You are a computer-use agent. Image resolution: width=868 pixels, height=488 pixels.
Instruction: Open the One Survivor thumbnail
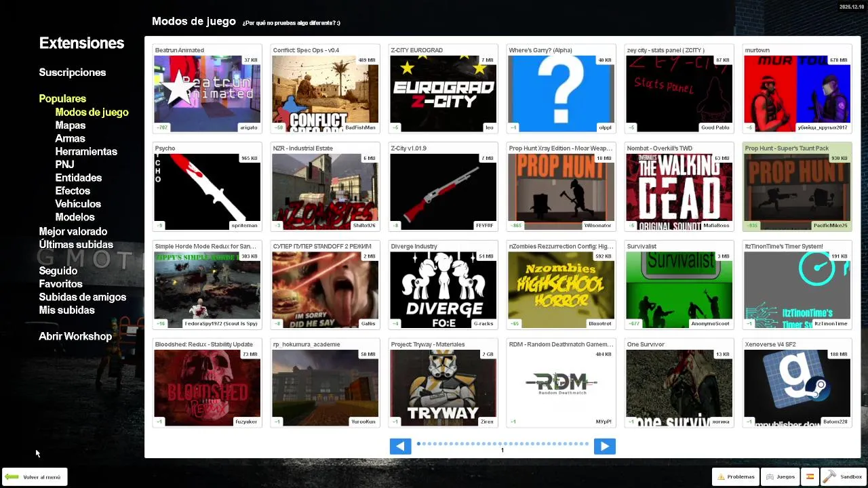(679, 388)
